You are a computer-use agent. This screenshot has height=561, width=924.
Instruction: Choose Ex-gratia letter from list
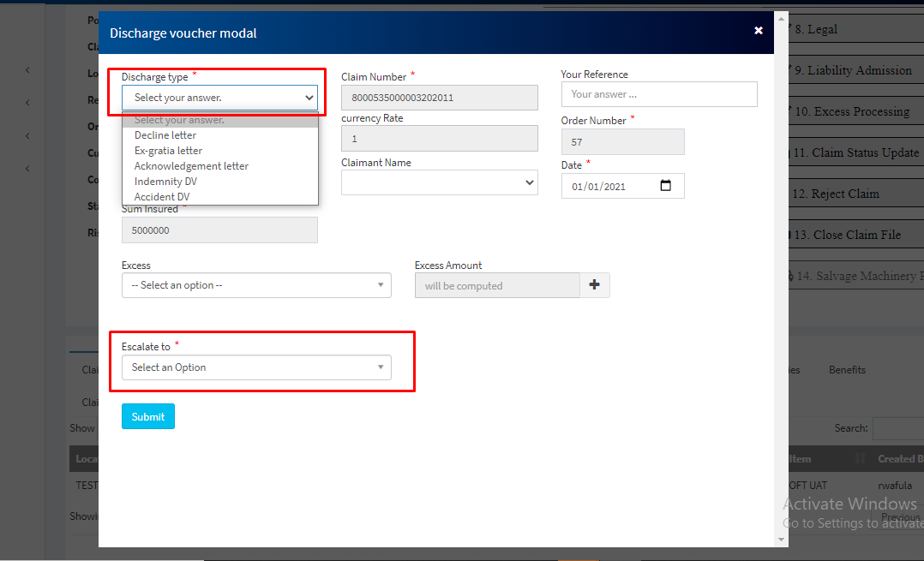point(168,151)
